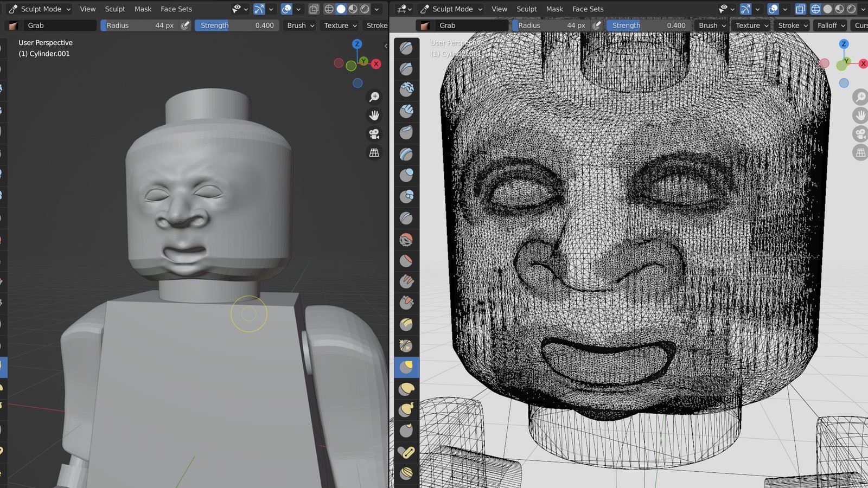Open View menu in left viewport

[87, 9]
